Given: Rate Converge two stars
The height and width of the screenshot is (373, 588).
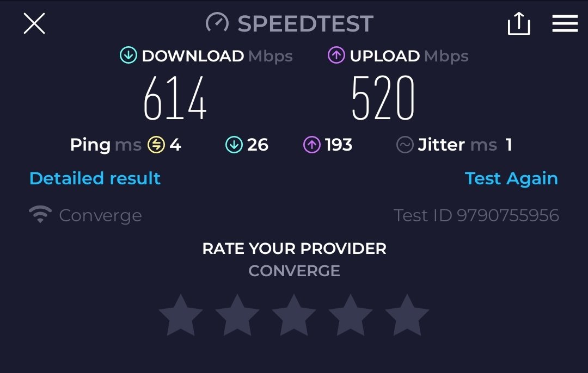Looking at the screenshot, I should click(237, 316).
